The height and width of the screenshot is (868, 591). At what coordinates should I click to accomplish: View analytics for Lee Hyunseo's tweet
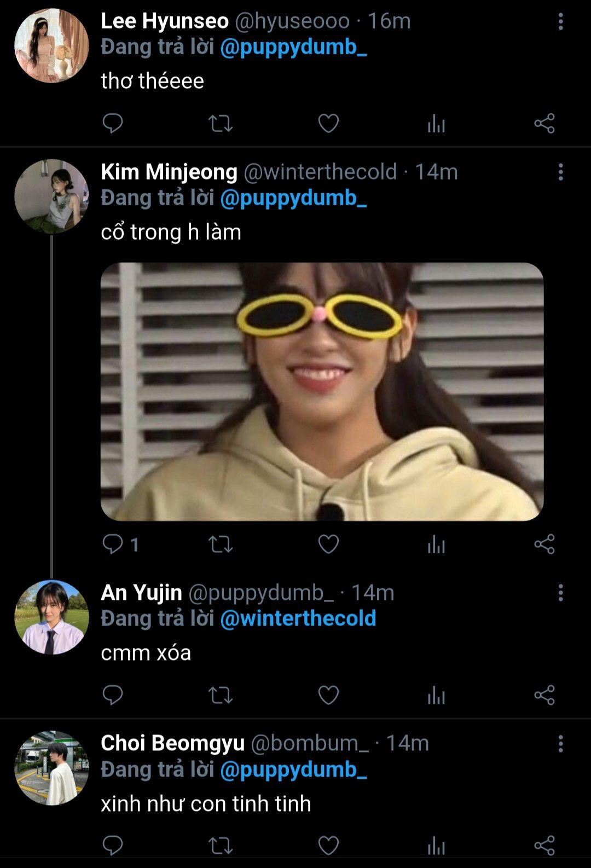[436, 124]
